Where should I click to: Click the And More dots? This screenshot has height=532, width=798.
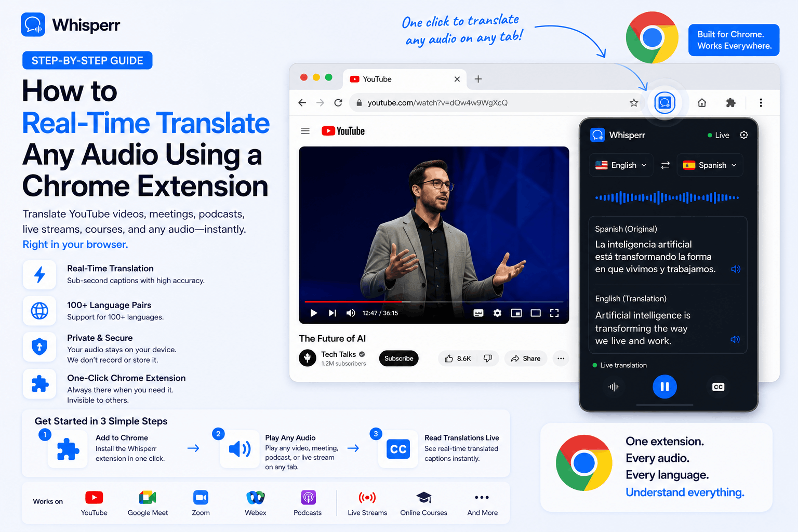(482, 498)
